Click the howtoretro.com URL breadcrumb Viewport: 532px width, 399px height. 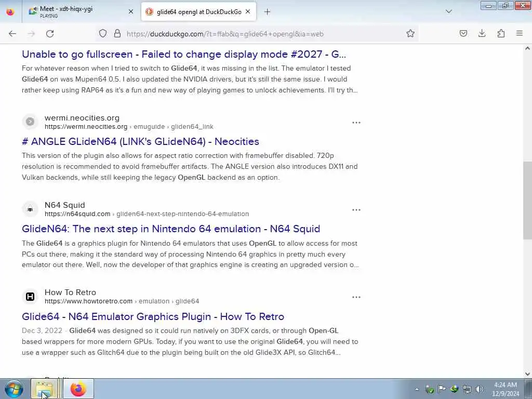(x=122, y=301)
